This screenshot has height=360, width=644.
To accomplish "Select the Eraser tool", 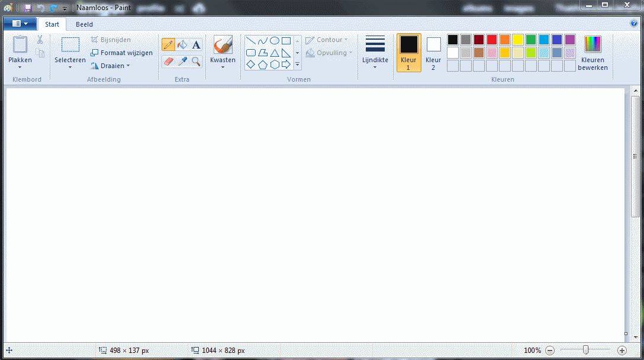I will click(168, 61).
